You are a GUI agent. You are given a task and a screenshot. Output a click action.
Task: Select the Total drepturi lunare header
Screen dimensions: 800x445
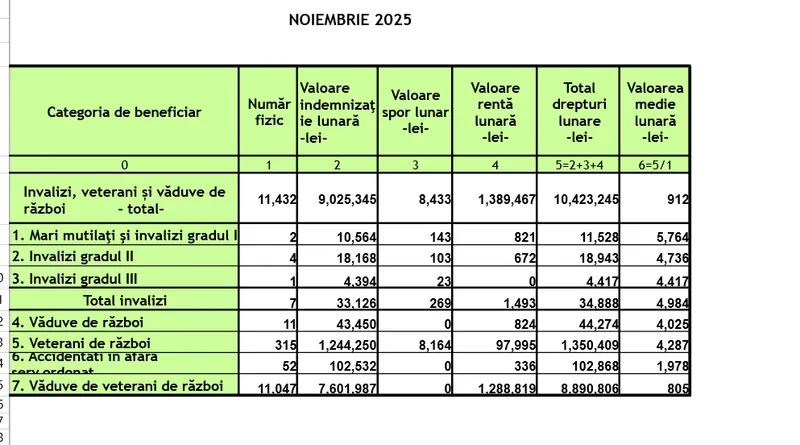coord(578,112)
